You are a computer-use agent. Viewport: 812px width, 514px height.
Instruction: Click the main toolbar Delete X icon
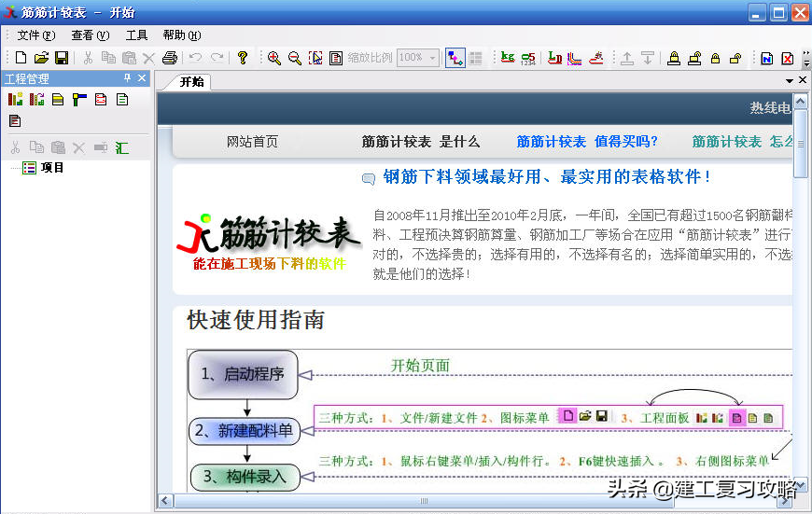[148, 58]
